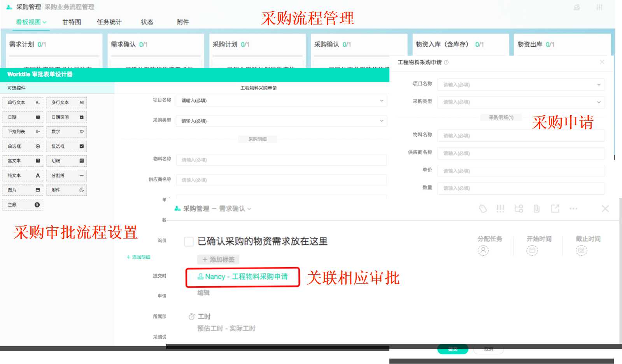
Task: Click 数量 input in application panel
Action: (521, 188)
